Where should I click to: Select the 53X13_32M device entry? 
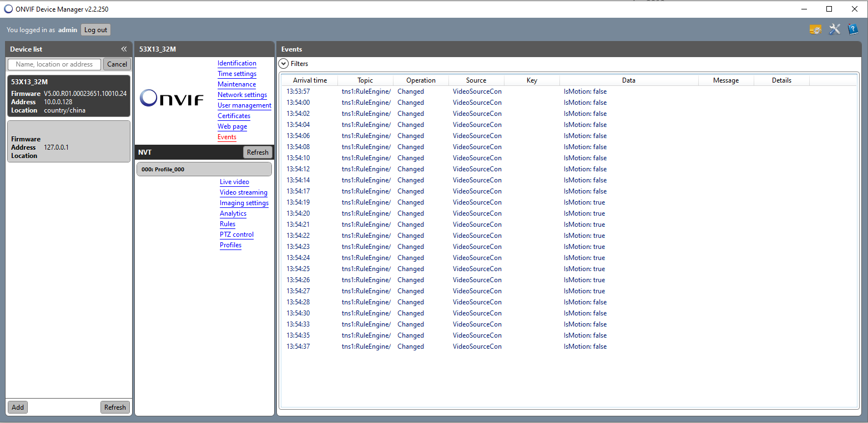69,96
